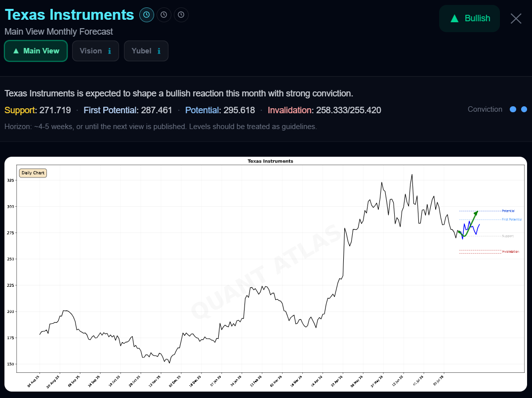Click the 22 Apr 26 date axis label
Viewport: 532px width, 398px height.
coord(337,381)
